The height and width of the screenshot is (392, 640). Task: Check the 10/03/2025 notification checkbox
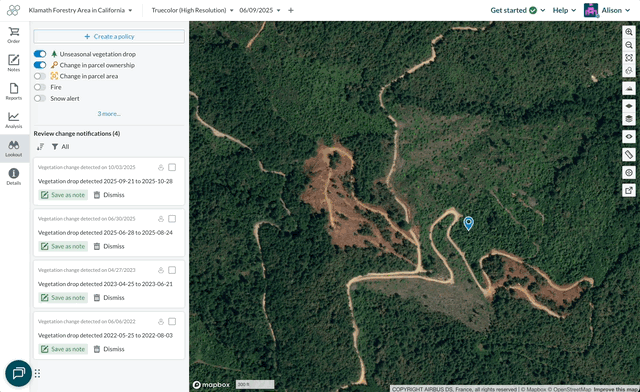coord(172,167)
